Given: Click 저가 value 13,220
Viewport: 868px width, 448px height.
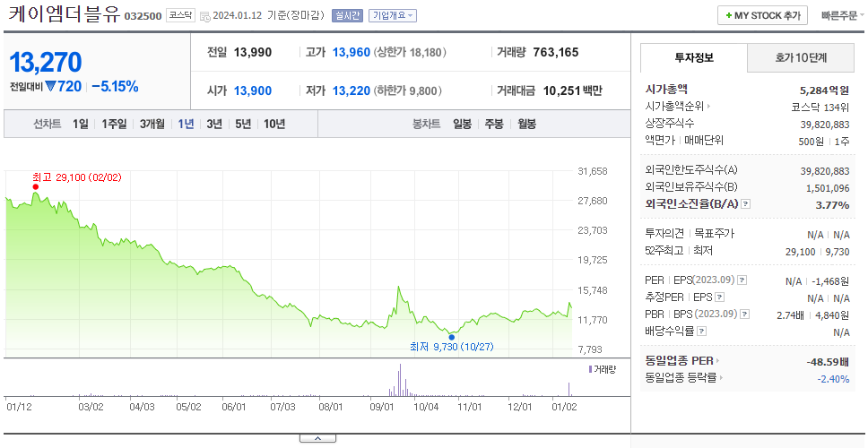Looking at the screenshot, I should 351,90.
